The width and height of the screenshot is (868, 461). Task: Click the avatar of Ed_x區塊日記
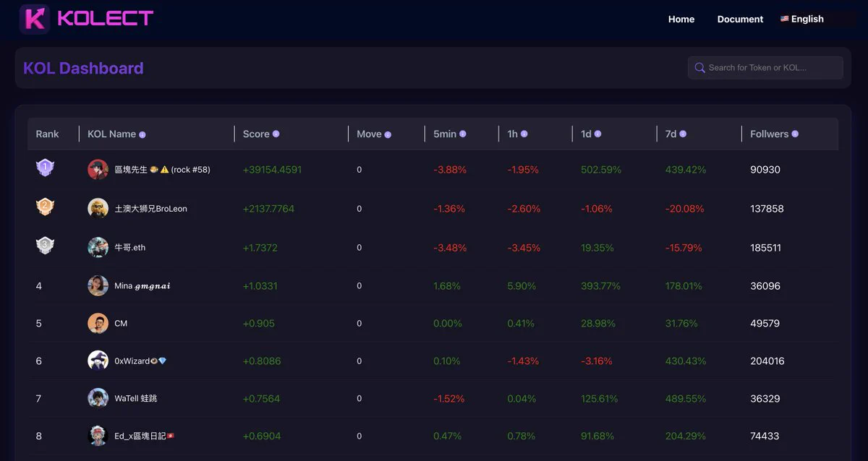(x=98, y=436)
